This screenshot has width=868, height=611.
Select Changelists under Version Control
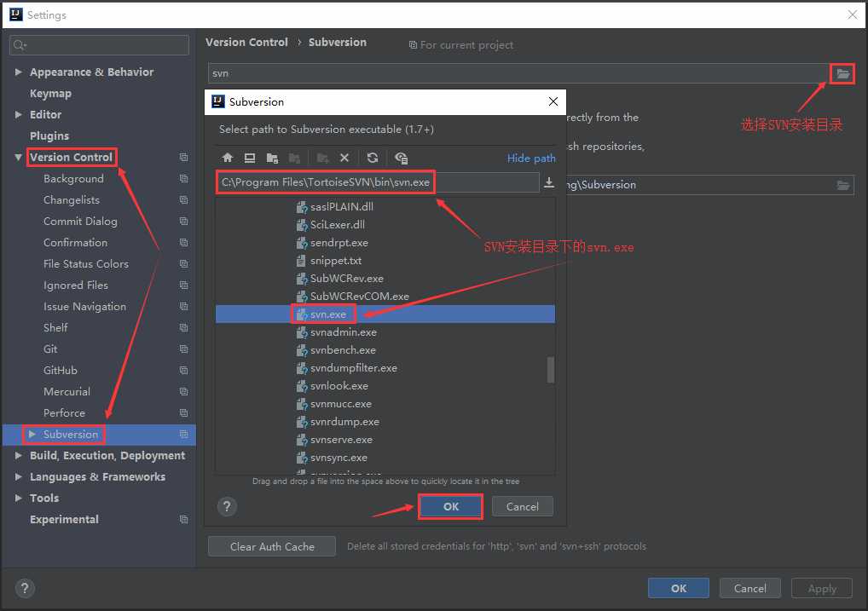72,199
